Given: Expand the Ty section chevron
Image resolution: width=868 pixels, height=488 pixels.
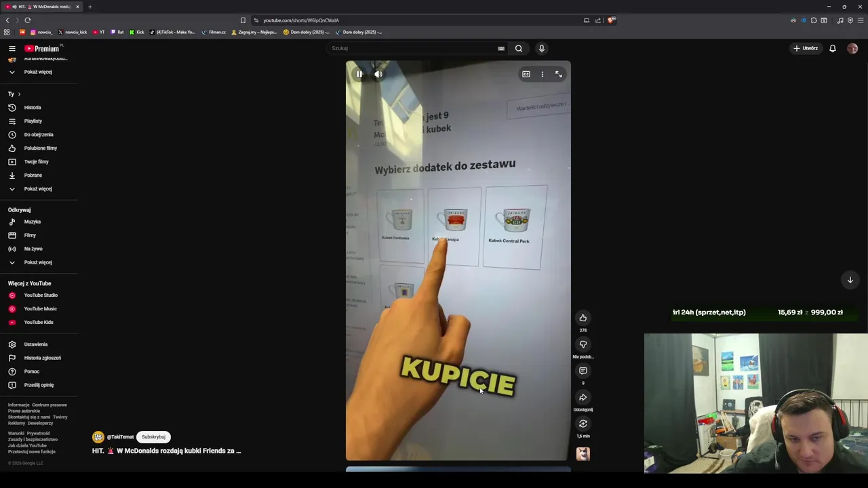Looking at the screenshot, I should coord(19,94).
